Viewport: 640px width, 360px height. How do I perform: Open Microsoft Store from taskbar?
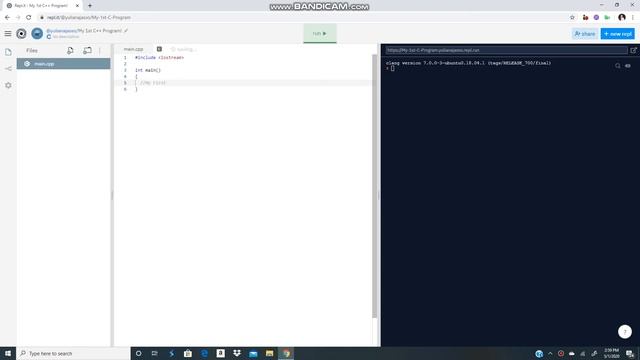tap(188, 353)
